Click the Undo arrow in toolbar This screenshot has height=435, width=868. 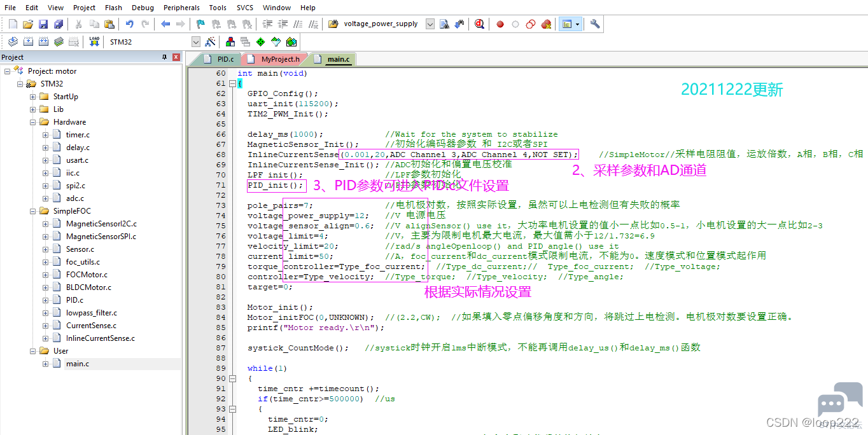point(129,24)
